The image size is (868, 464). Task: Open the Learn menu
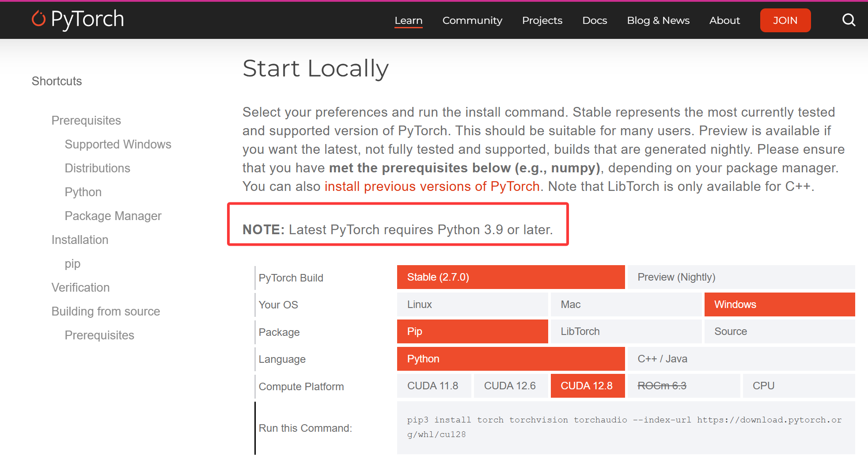pyautogui.click(x=409, y=20)
